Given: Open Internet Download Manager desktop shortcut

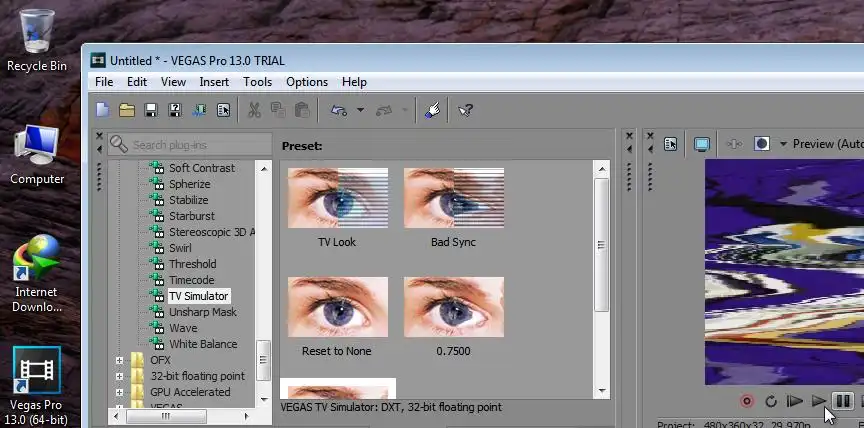Looking at the screenshot, I should (x=36, y=273).
